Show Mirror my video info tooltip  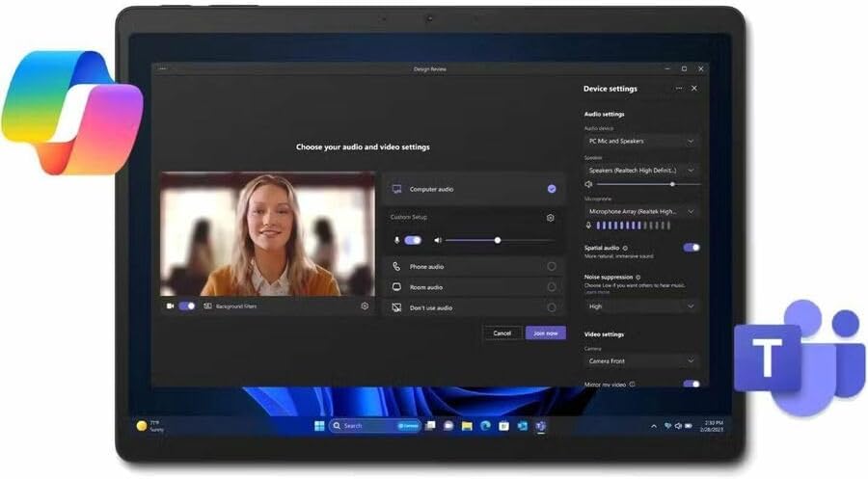[x=632, y=385]
